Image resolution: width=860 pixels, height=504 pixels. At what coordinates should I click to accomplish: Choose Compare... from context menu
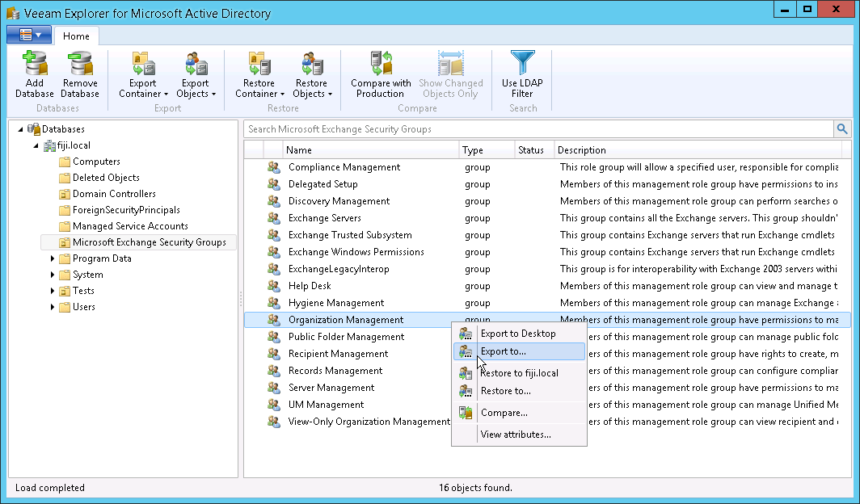click(520, 413)
